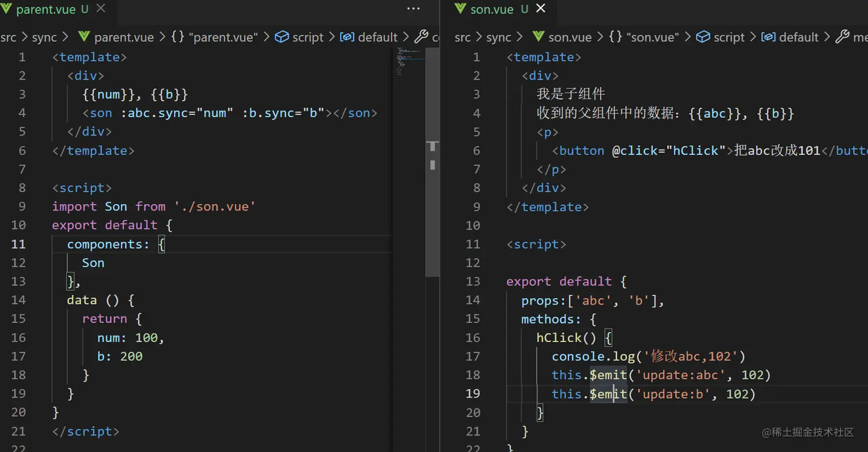Open More Actions menu of left editor group

click(x=413, y=9)
